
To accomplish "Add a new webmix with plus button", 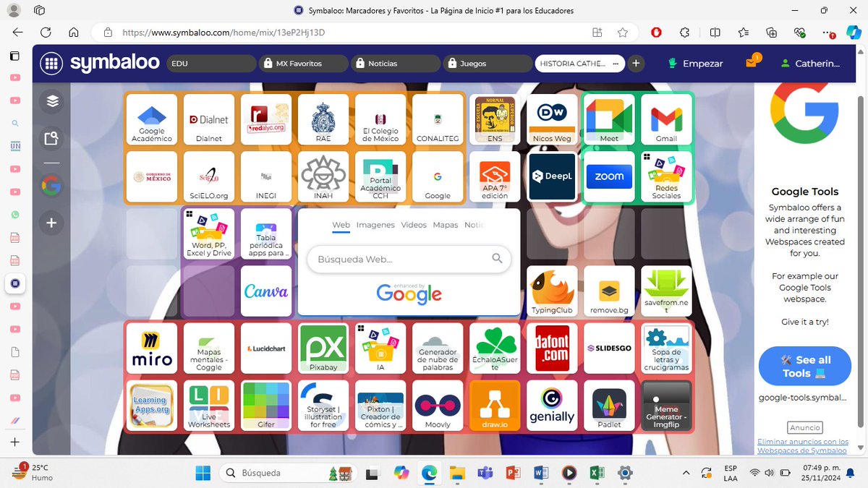I will tap(636, 64).
